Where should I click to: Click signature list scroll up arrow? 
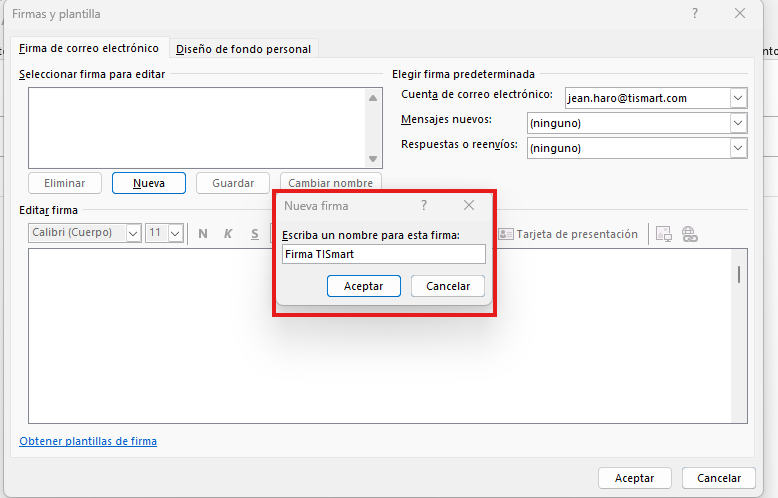(373, 98)
